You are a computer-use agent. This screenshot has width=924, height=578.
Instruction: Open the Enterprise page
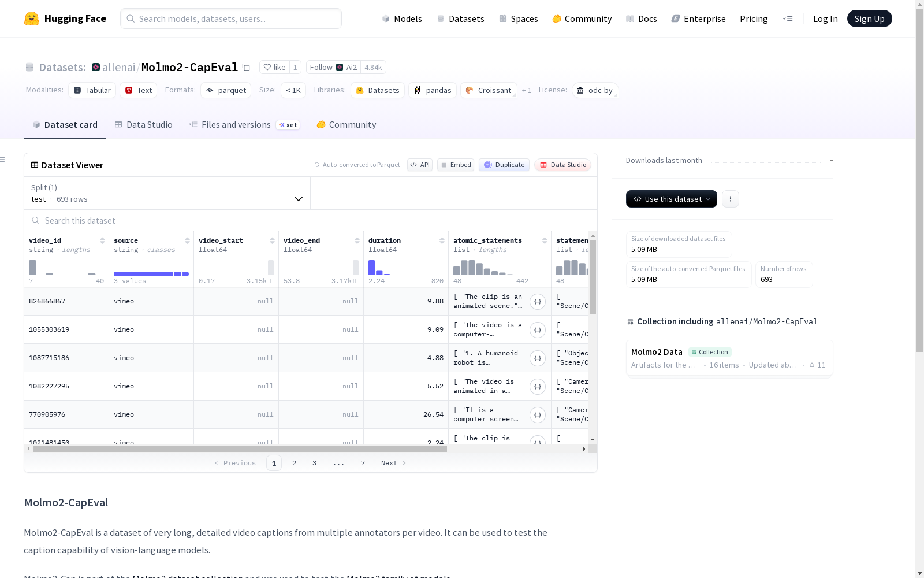699,18
